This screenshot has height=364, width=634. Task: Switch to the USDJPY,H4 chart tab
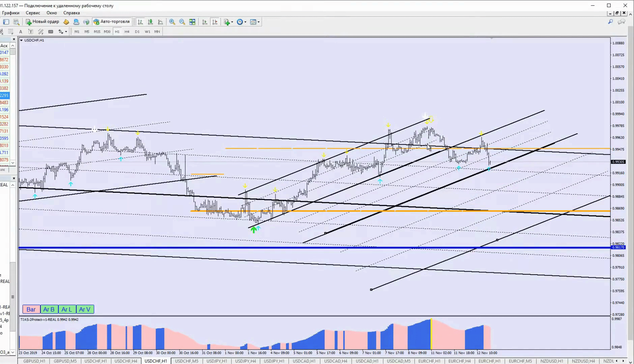(246, 361)
